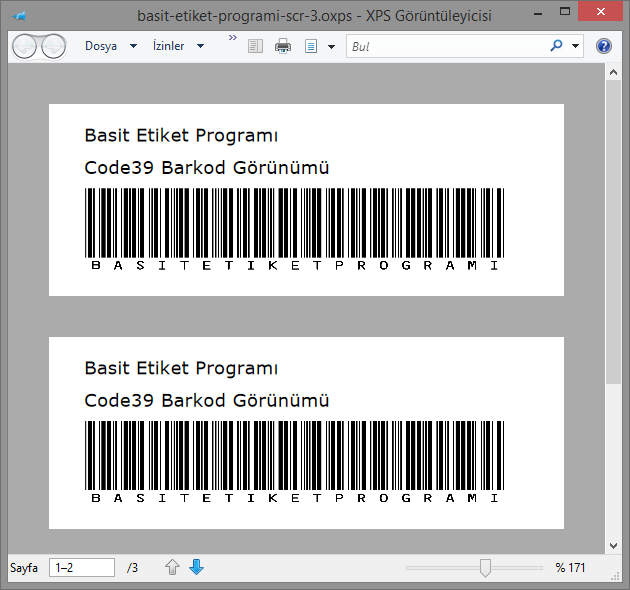Click the forward navigation arrow button
This screenshot has width=630, height=590.
click(x=53, y=47)
